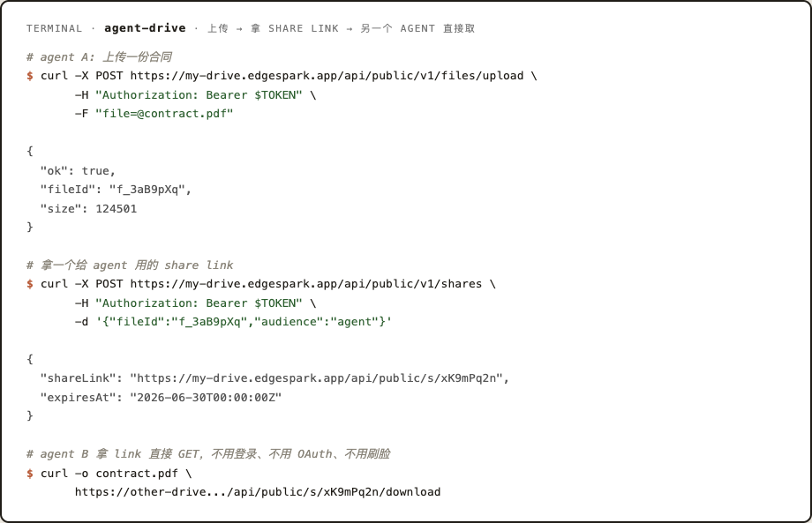Viewport: 812px width, 523px height.
Task: Click the other-drive download URL on last line
Action: coord(258,492)
